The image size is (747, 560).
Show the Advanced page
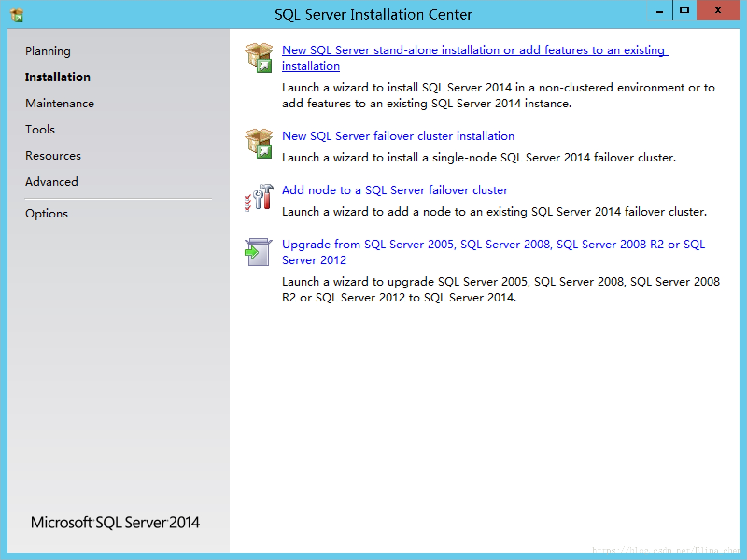(51, 182)
